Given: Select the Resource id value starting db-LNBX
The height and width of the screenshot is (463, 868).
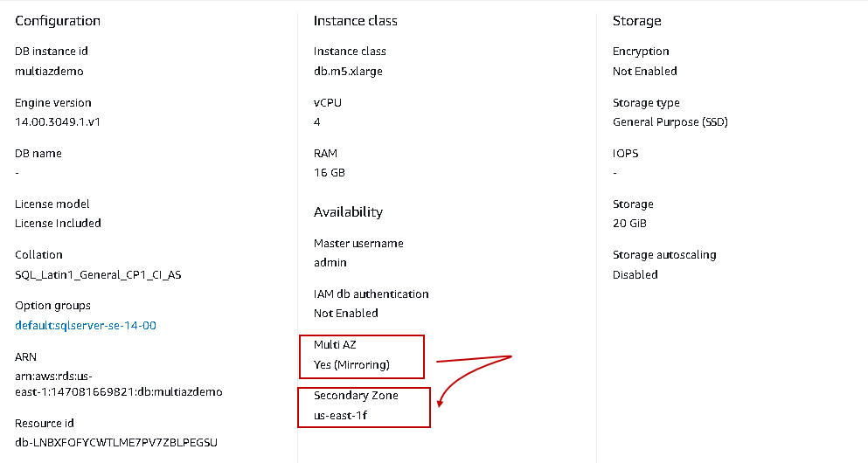Looking at the screenshot, I should (x=115, y=442).
